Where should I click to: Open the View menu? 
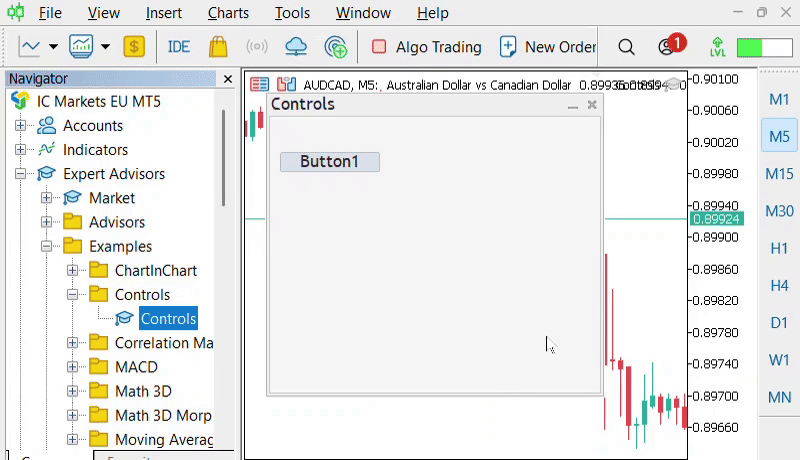click(x=104, y=13)
